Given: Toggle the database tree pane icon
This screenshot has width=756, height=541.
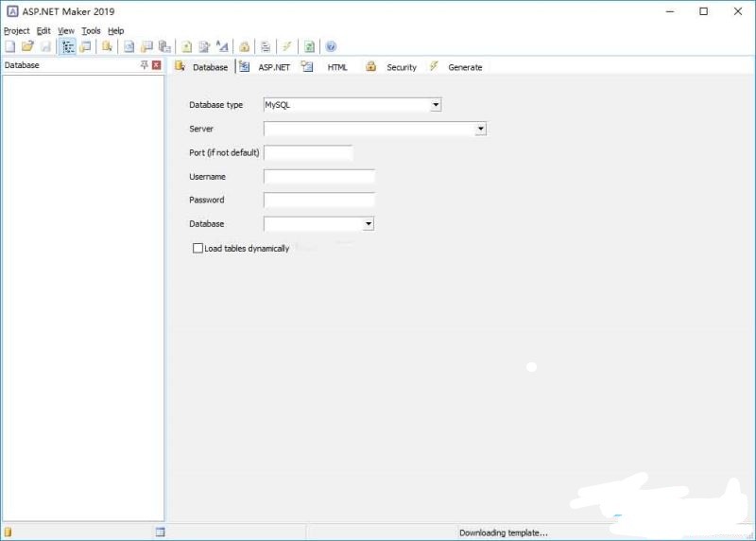Looking at the screenshot, I should [67, 46].
